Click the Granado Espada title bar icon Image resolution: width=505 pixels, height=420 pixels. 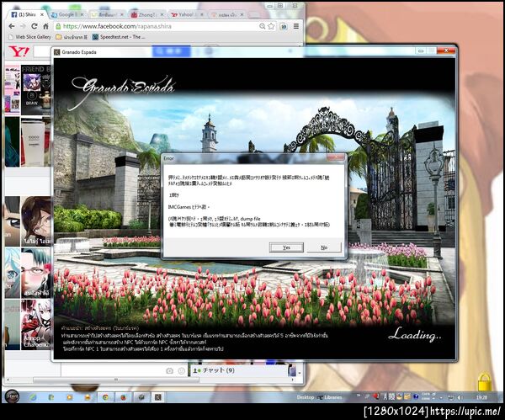(57, 52)
